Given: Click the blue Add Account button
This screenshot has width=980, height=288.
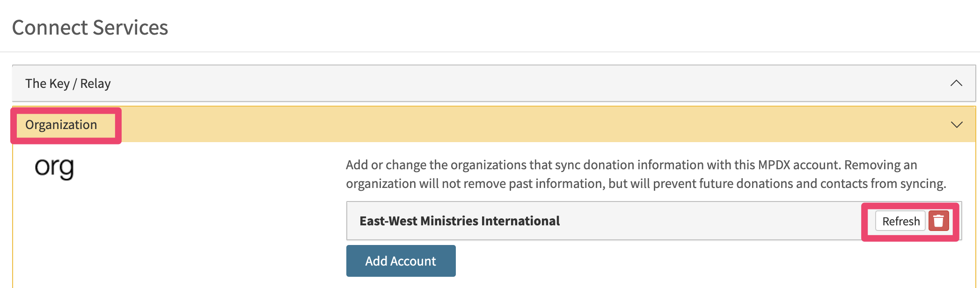Looking at the screenshot, I should [401, 261].
